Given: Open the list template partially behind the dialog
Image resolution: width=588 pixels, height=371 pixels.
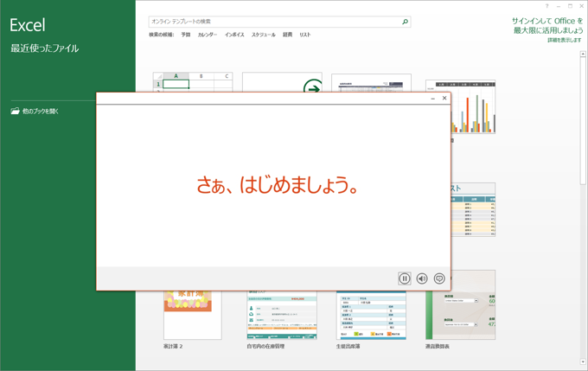Looking at the screenshot, I should click(473, 209).
